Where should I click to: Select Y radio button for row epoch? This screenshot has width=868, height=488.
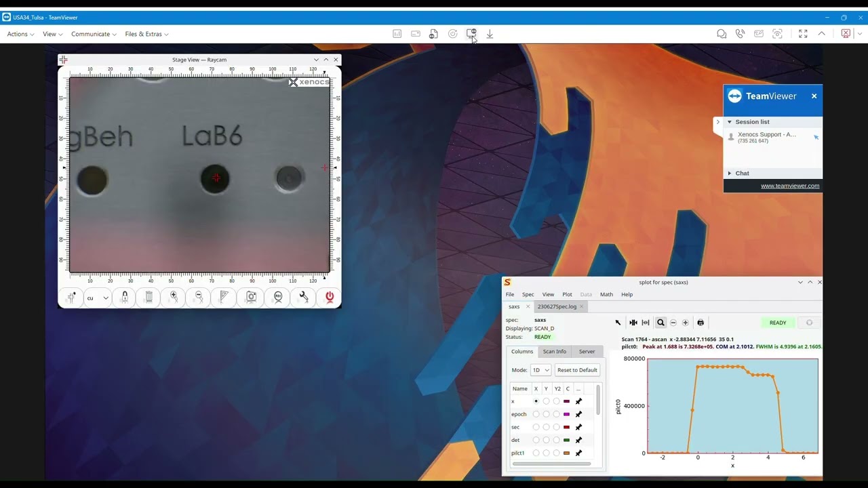pyautogui.click(x=546, y=414)
